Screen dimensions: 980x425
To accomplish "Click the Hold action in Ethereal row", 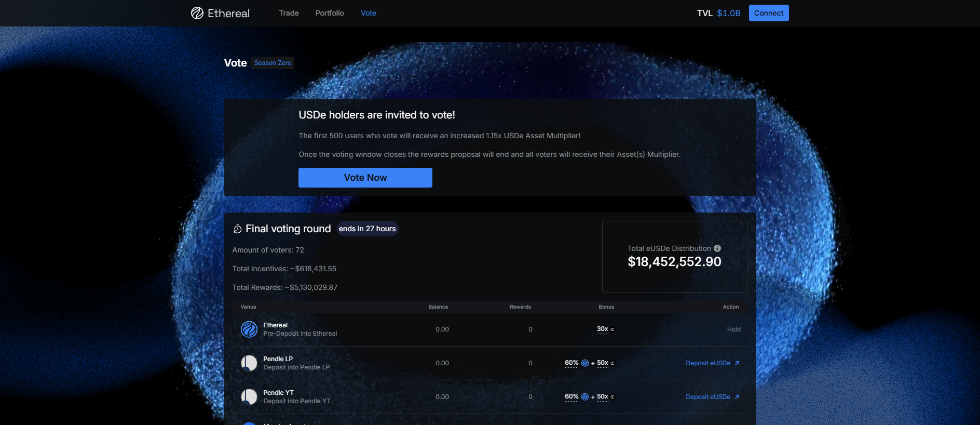I will point(734,329).
